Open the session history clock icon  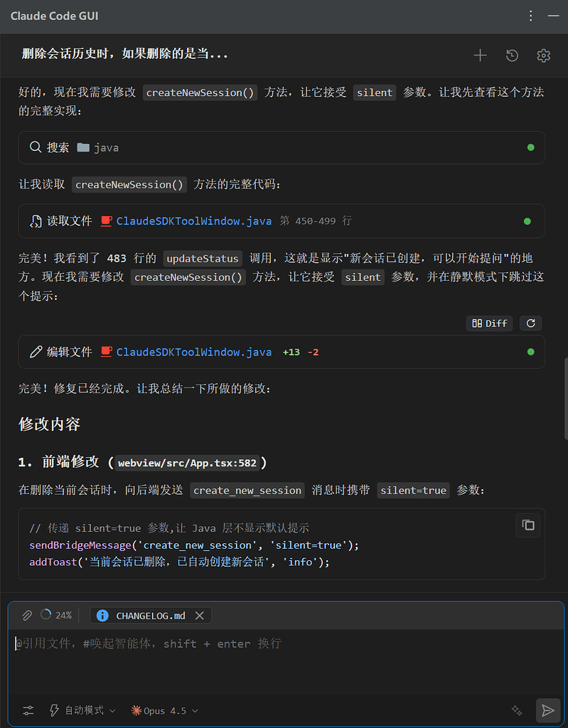512,55
